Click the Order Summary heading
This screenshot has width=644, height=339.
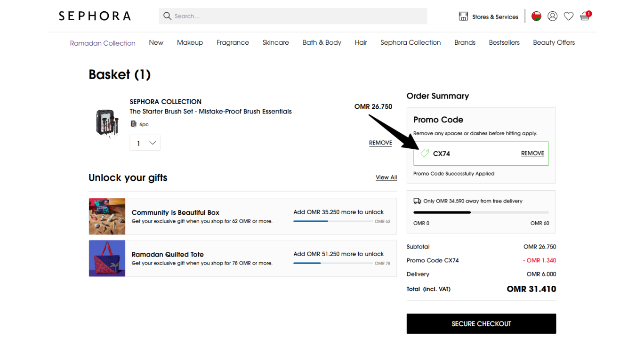tap(438, 96)
